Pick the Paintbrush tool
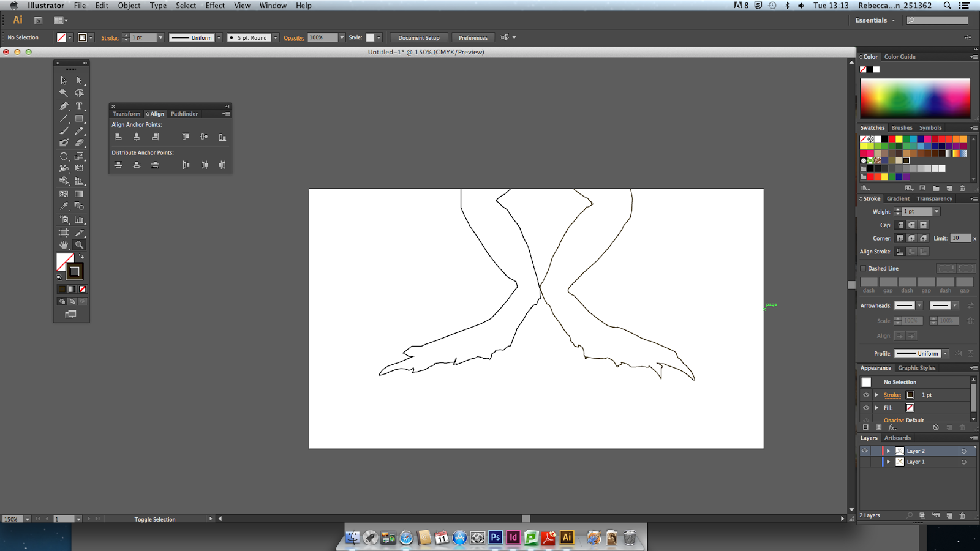 [64, 130]
